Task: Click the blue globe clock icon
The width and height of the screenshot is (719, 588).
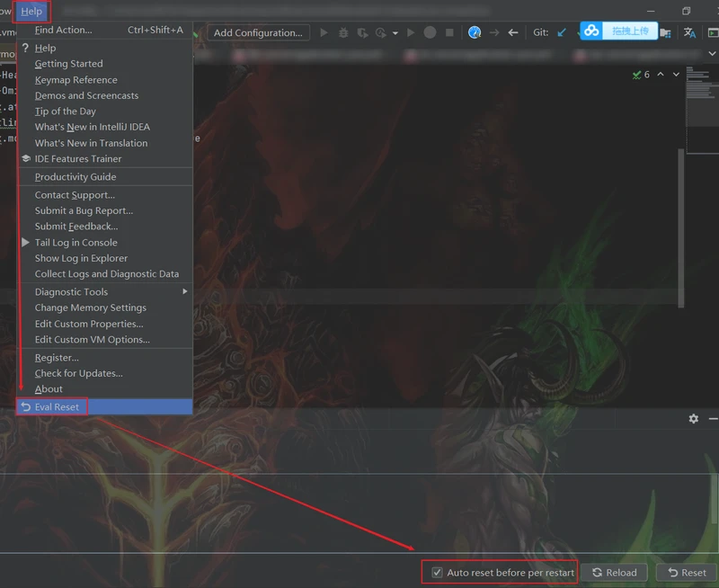Action: click(x=475, y=32)
